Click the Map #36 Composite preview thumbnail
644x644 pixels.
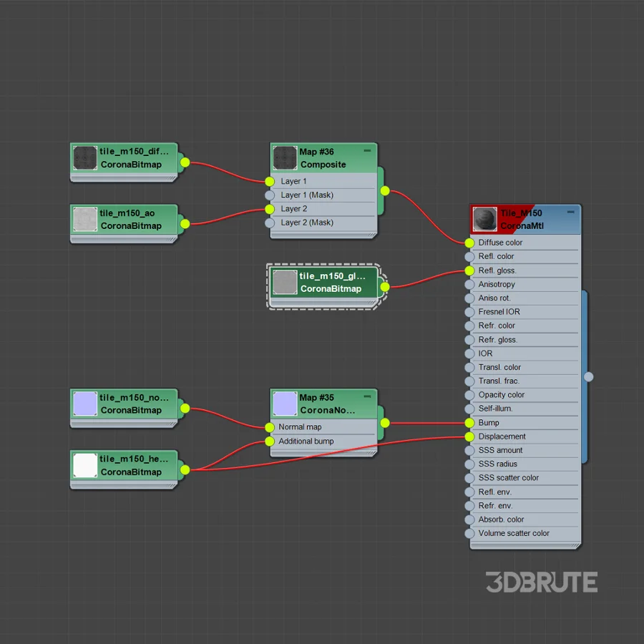point(285,158)
